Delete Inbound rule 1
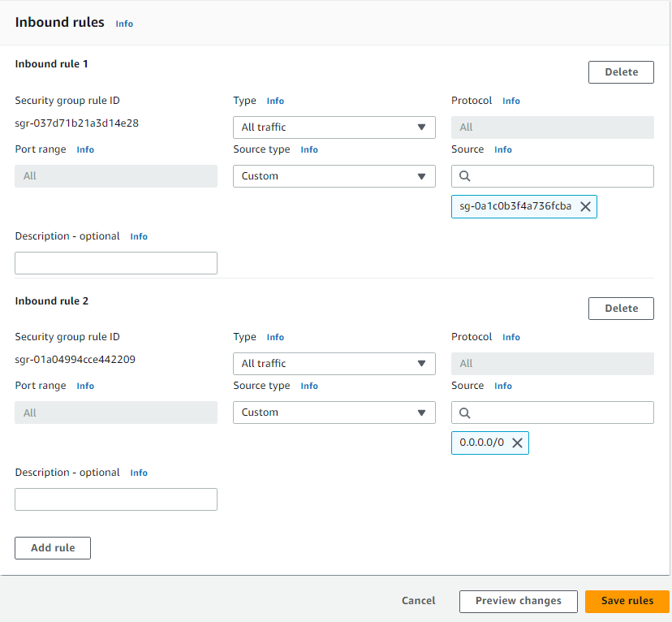Screen dimensions: 672x622 [x=620, y=71]
